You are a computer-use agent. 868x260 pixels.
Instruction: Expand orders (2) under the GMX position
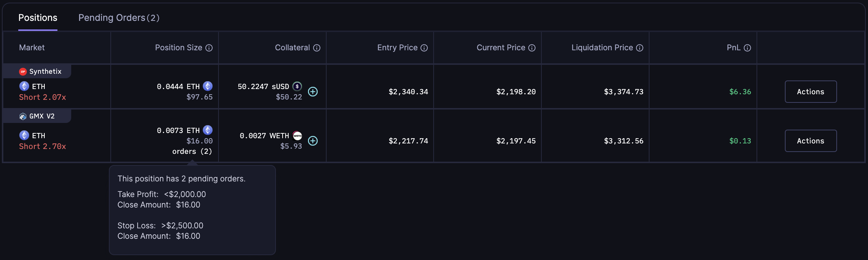(x=192, y=151)
